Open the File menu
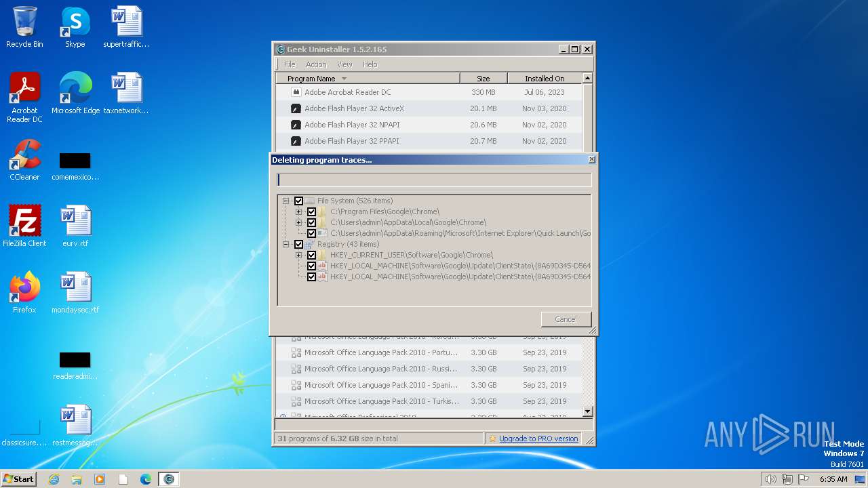The width and height of the screenshot is (868, 488). [290, 64]
